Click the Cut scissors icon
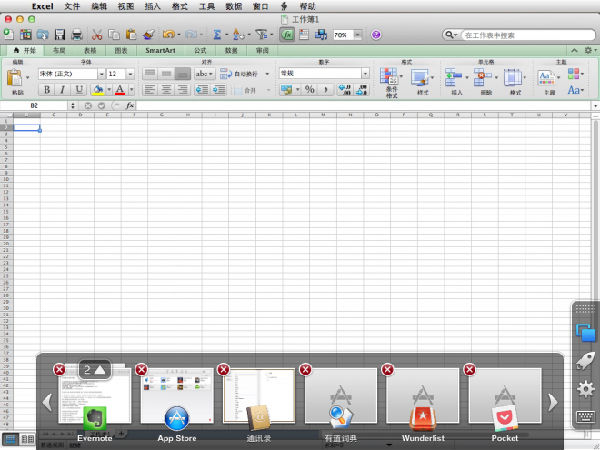This screenshot has height=450, width=600. pos(97,35)
